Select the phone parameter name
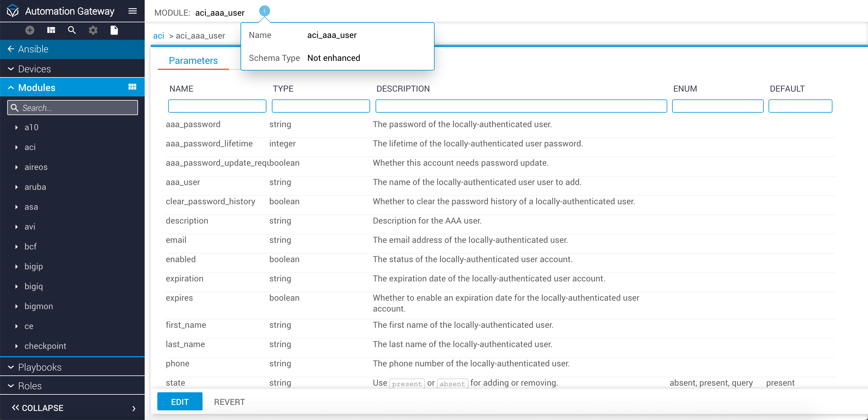This screenshot has width=868, height=420. click(178, 363)
